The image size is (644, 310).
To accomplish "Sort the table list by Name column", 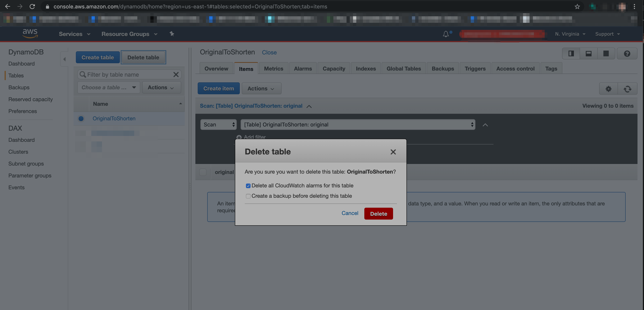I will (137, 104).
